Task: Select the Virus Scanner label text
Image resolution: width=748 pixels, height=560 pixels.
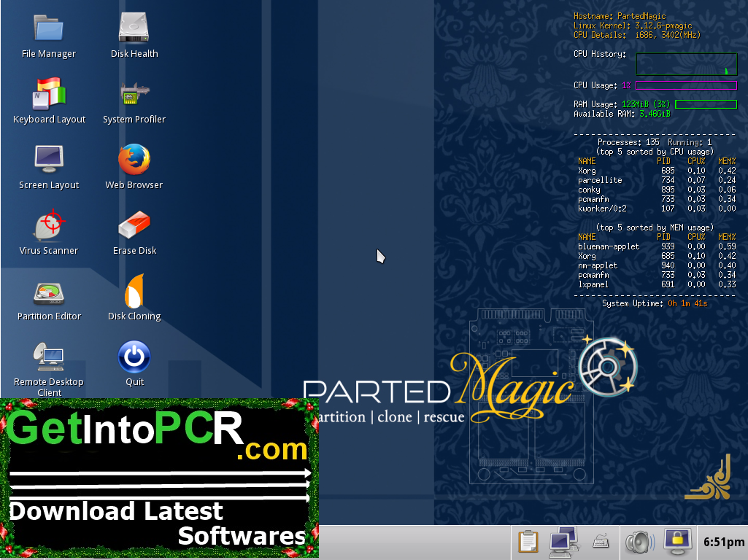Action: tap(49, 251)
